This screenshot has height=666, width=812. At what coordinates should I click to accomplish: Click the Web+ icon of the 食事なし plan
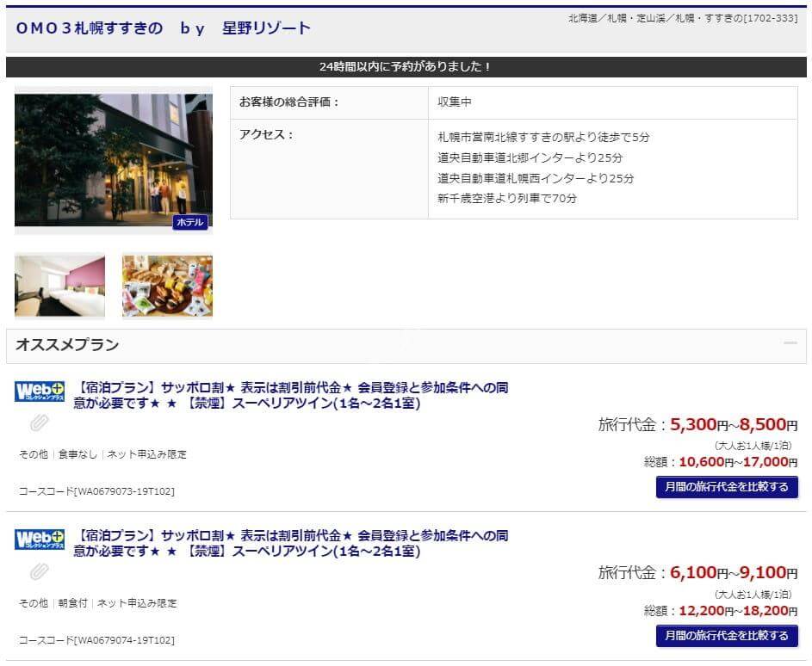point(40,392)
